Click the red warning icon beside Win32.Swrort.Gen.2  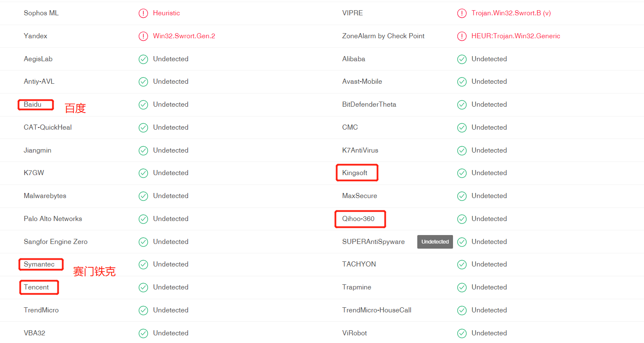click(143, 36)
